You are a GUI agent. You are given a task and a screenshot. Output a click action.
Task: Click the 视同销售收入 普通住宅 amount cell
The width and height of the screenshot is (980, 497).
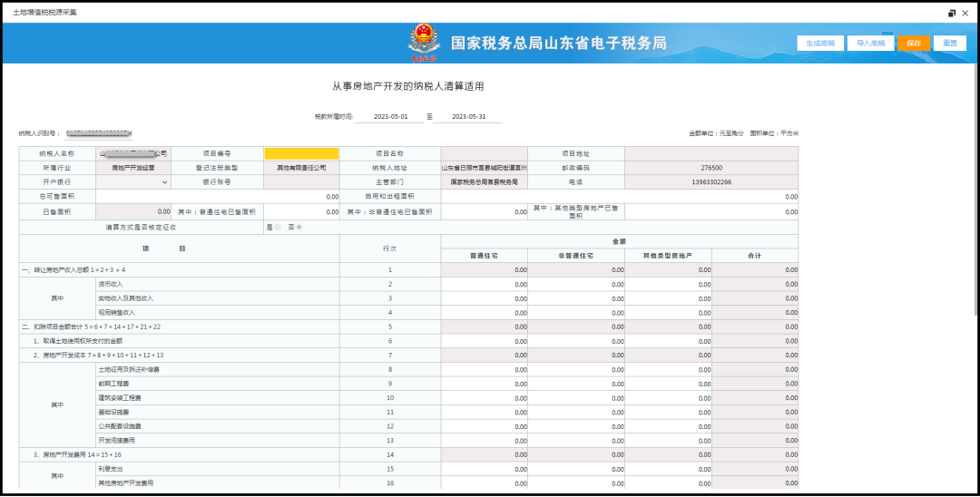pyautogui.click(x=485, y=313)
